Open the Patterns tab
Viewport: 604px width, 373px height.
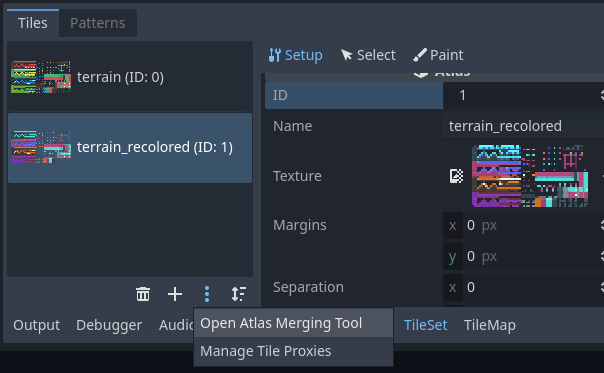point(97,23)
